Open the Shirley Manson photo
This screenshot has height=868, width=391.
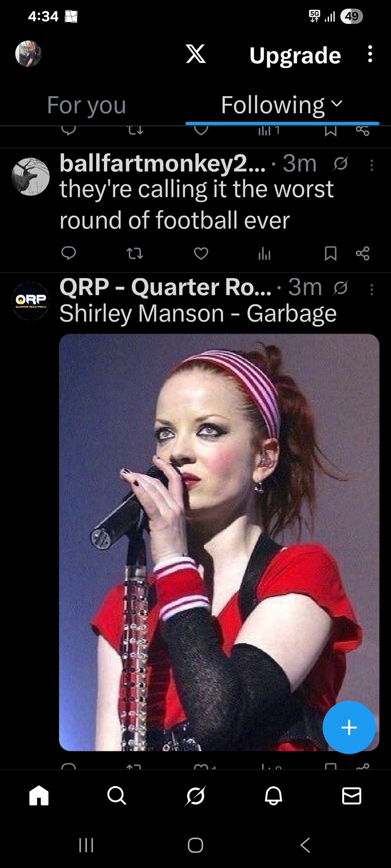[x=219, y=542]
